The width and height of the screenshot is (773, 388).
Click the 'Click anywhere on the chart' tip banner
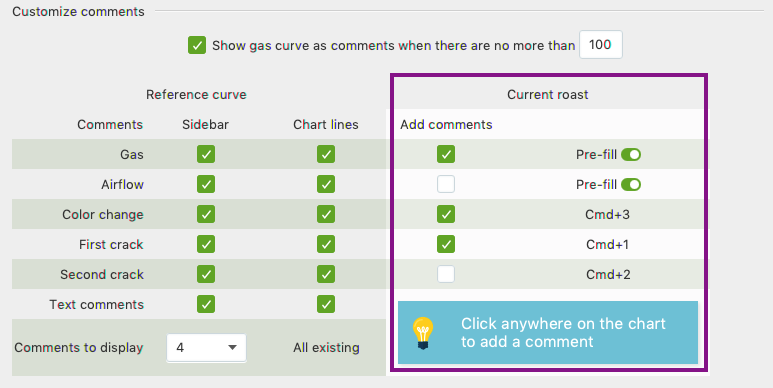click(548, 333)
